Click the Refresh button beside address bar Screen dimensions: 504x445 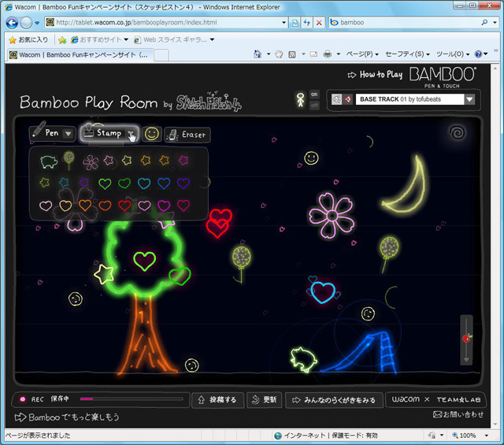tap(307, 23)
